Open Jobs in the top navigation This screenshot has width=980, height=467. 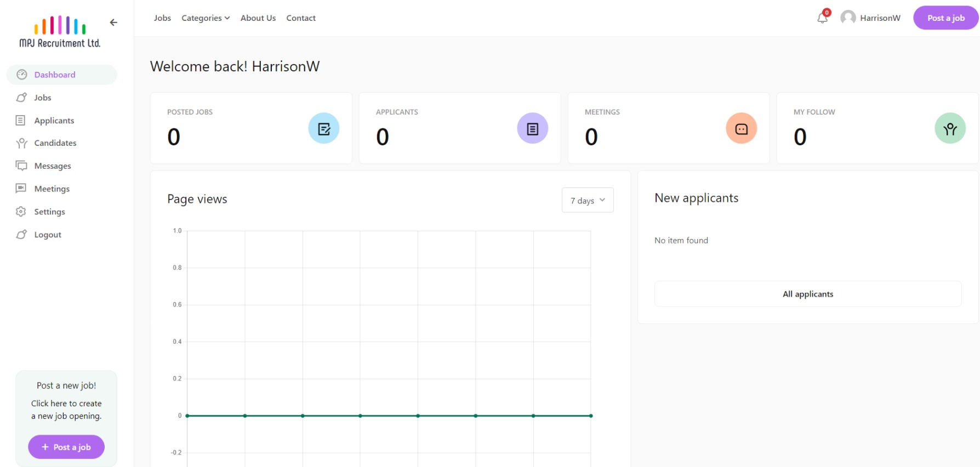[x=162, y=18]
